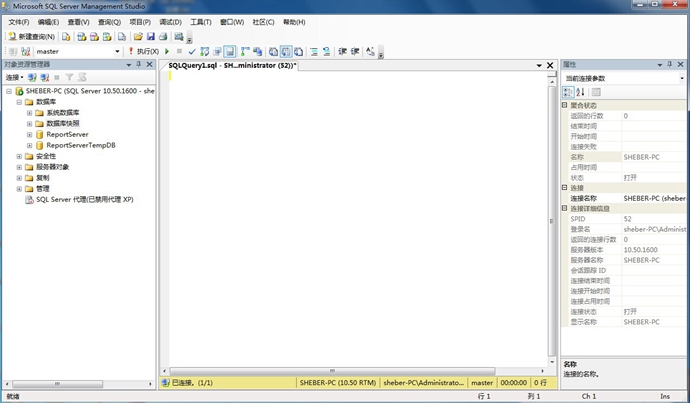Toggle auto-hide pin on Object Explorer

(x=139, y=64)
